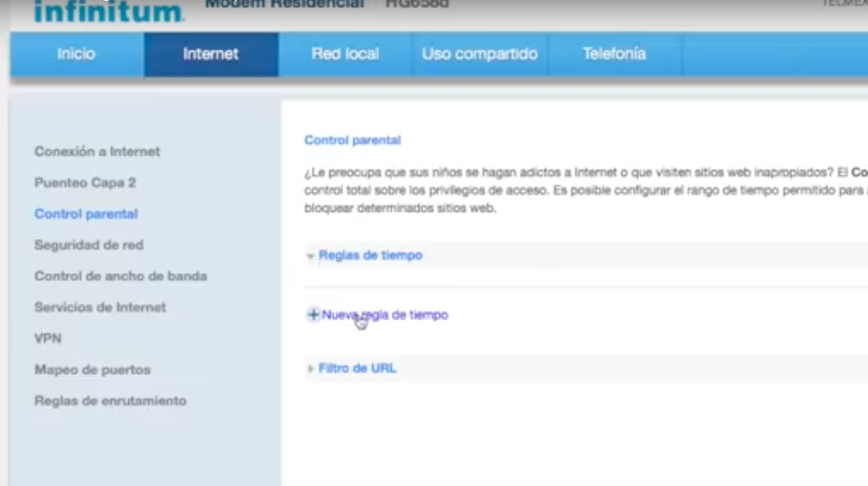This screenshot has width=868, height=486.
Task: Click the plus icon beside Nueva regla de tiempo
Action: point(313,315)
